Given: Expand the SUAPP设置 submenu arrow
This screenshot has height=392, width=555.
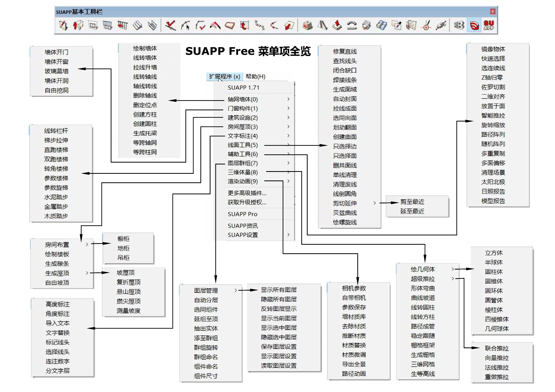Looking at the screenshot, I should click(288, 234).
